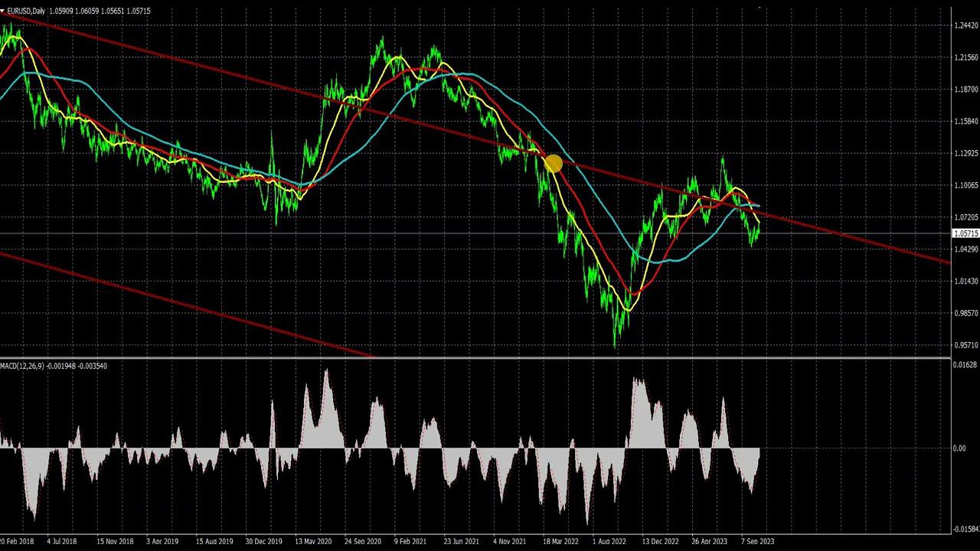Click price axis level 1.10065
Screen dimensions: 980x551
pyautogui.click(x=966, y=185)
